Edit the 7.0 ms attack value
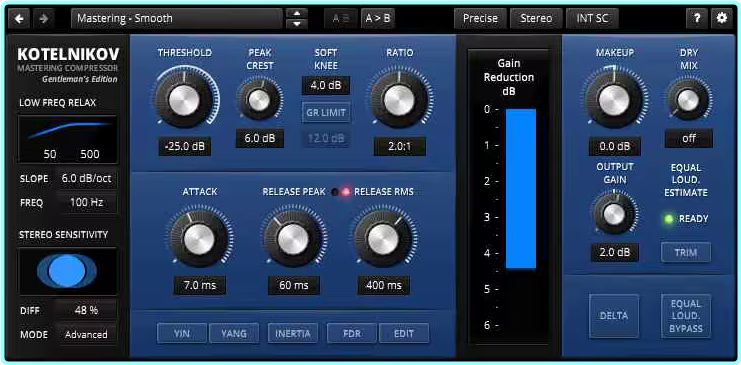 coord(199,286)
